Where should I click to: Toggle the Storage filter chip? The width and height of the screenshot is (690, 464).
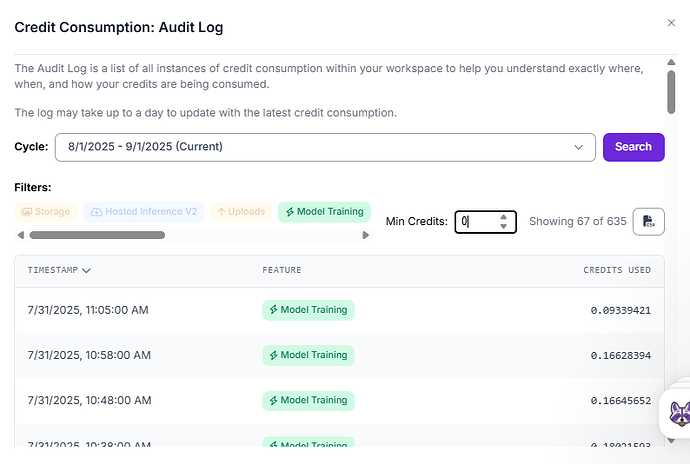pos(46,212)
